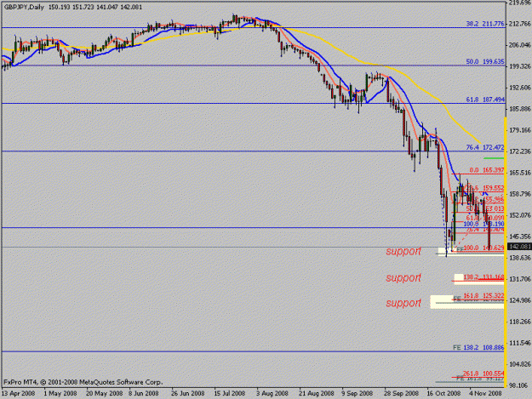Image resolution: width=532 pixels, height=399 pixels.
Task: Click the 26 Jun 2008 date label
Action: click(x=187, y=394)
